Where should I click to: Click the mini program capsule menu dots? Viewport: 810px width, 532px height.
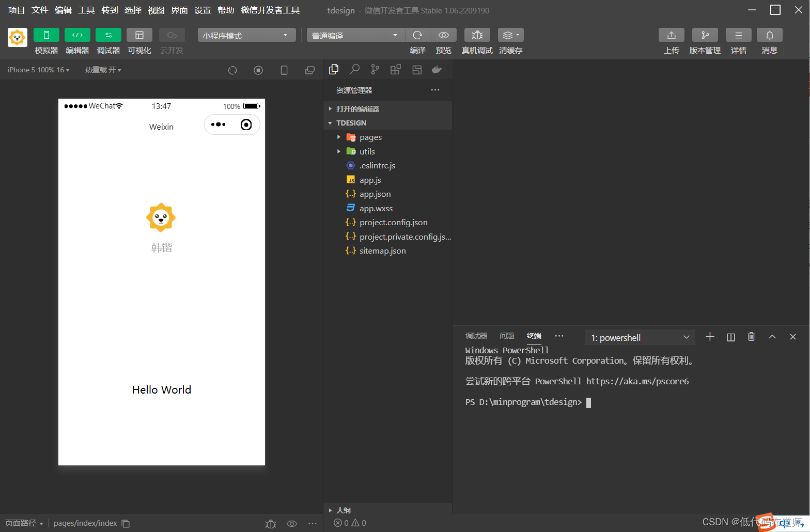coord(218,124)
